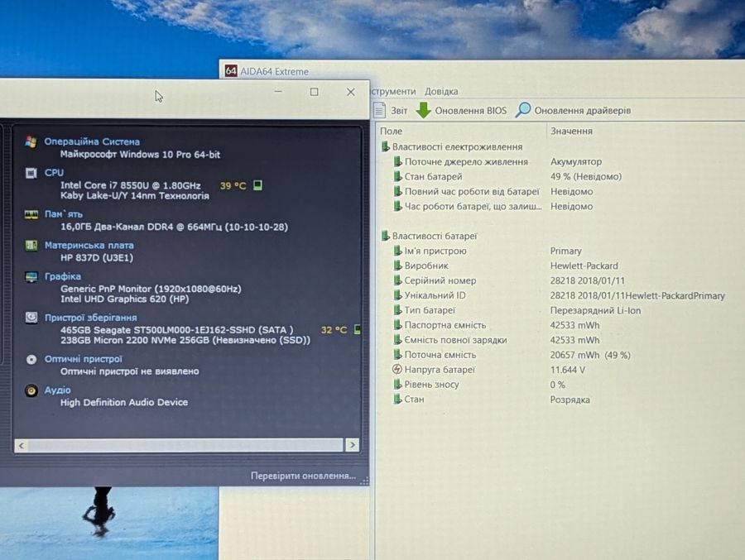Click the Windows logo icon beside Операційна Система
The image size is (745, 560).
click(x=31, y=141)
